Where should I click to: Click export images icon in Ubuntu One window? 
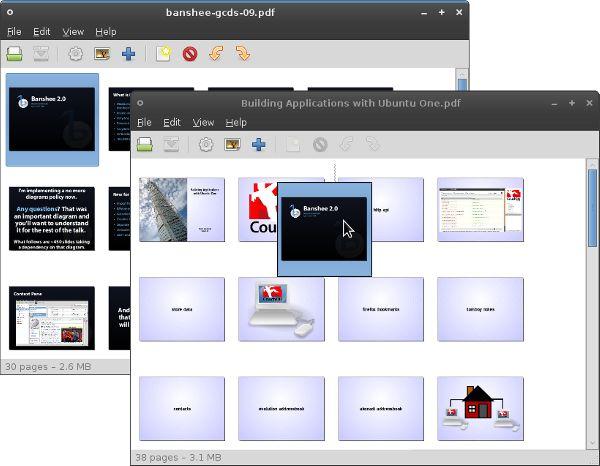pyautogui.click(x=232, y=144)
